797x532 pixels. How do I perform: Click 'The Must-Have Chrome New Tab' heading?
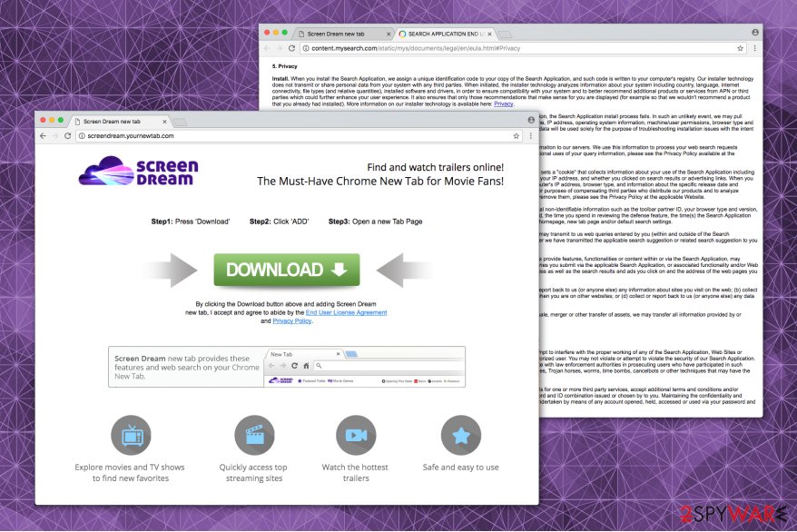[x=380, y=182]
